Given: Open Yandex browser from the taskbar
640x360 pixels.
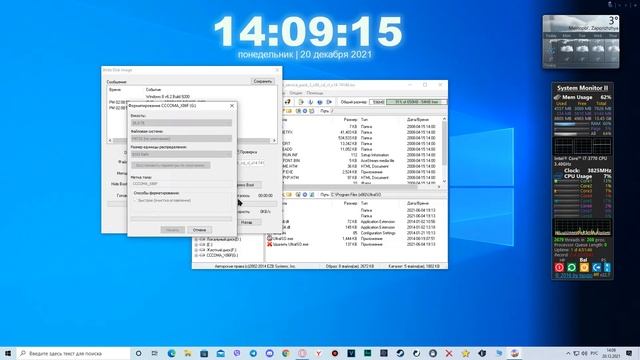Looking at the screenshot, I should 318,353.
